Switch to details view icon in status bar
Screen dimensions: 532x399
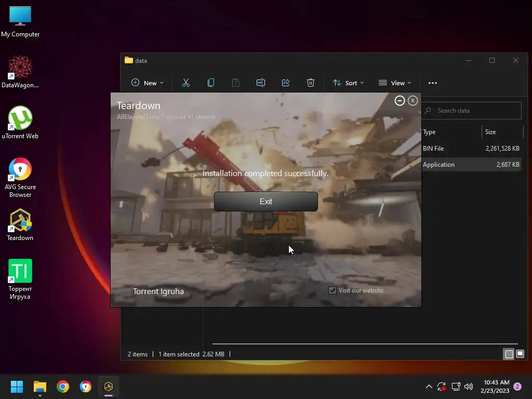pos(509,354)
